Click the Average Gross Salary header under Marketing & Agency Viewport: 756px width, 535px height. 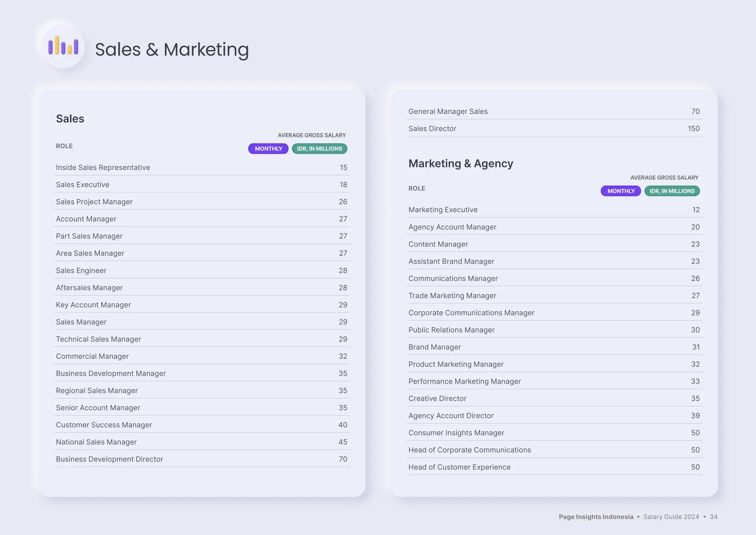(664, 178)
